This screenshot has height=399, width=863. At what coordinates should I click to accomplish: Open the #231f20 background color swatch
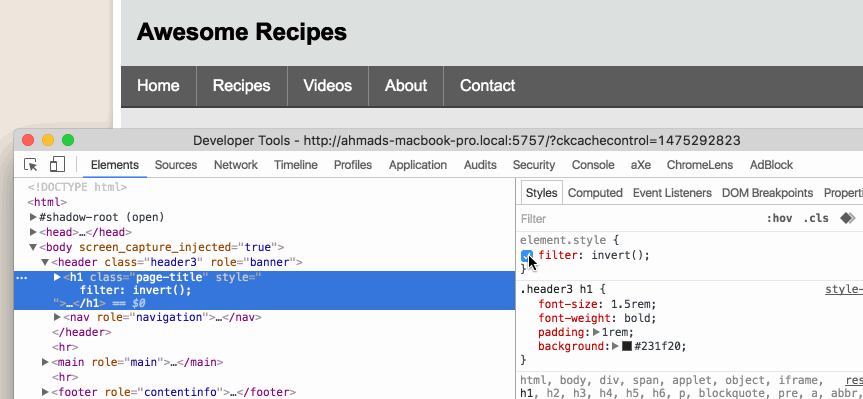[x=626, y=347]
